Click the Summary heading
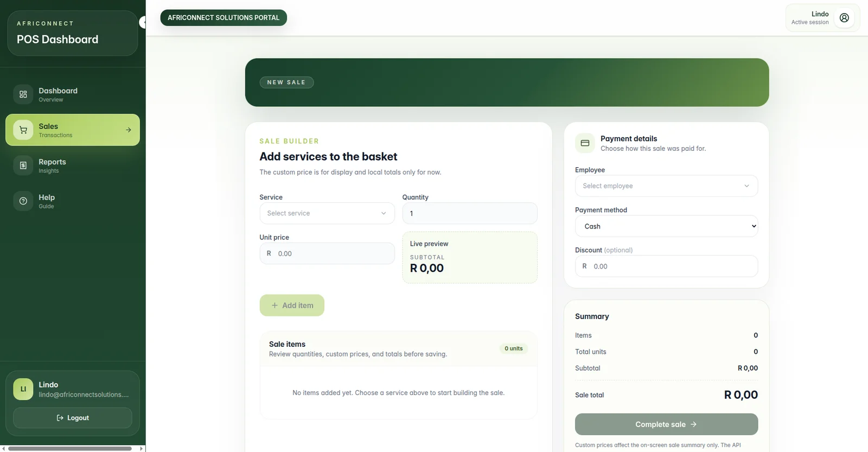Screen dimensions: 868x452 592,316
